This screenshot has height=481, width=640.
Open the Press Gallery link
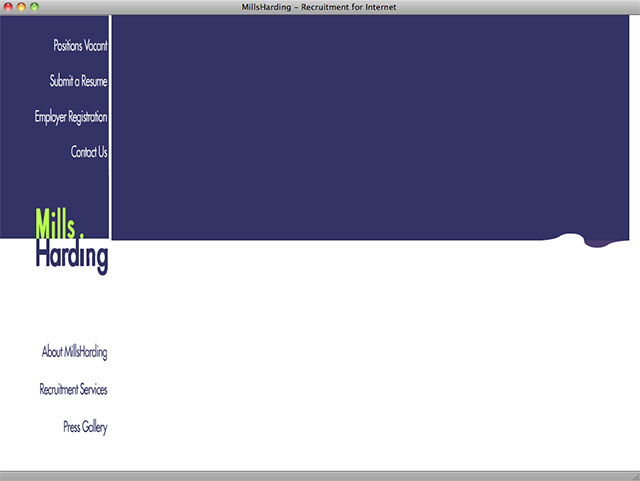coord(85,427)
